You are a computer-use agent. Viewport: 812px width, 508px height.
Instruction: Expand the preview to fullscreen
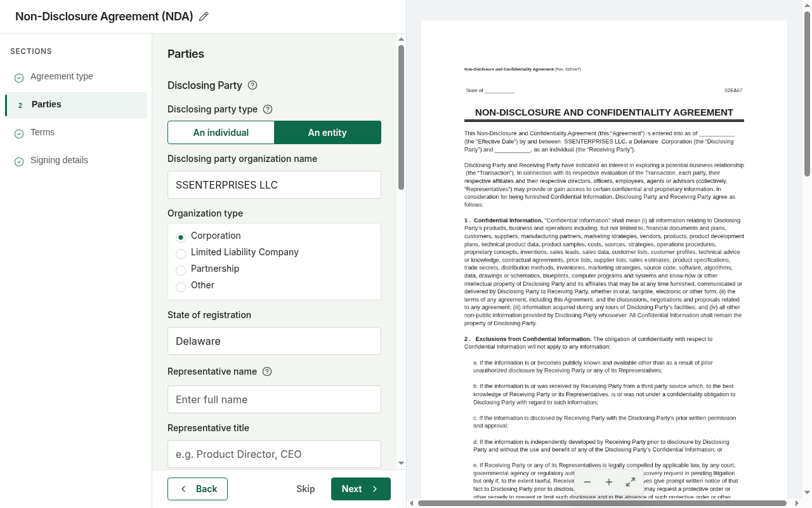point(631,482)
